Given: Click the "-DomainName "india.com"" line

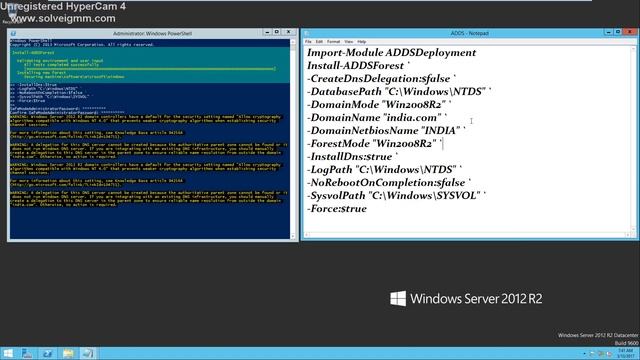Looking at the screenshot, I should tap(377, 118).
